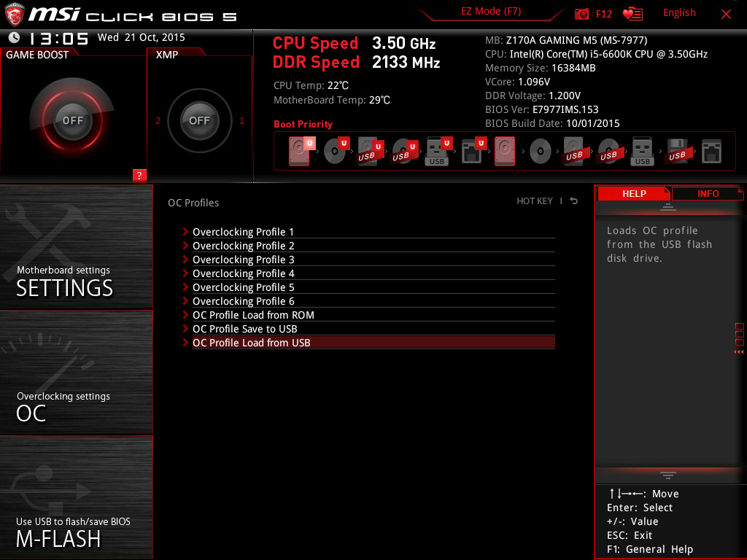747x560 pixels.
Task: Toggle the GAME BOOST knob on
Action: (x=72, y=120)
